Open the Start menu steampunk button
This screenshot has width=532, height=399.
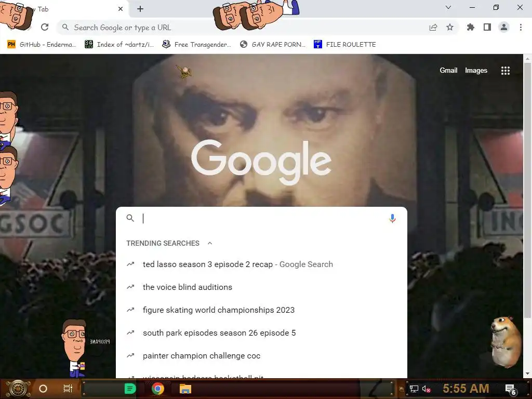[x=18, y=389]
